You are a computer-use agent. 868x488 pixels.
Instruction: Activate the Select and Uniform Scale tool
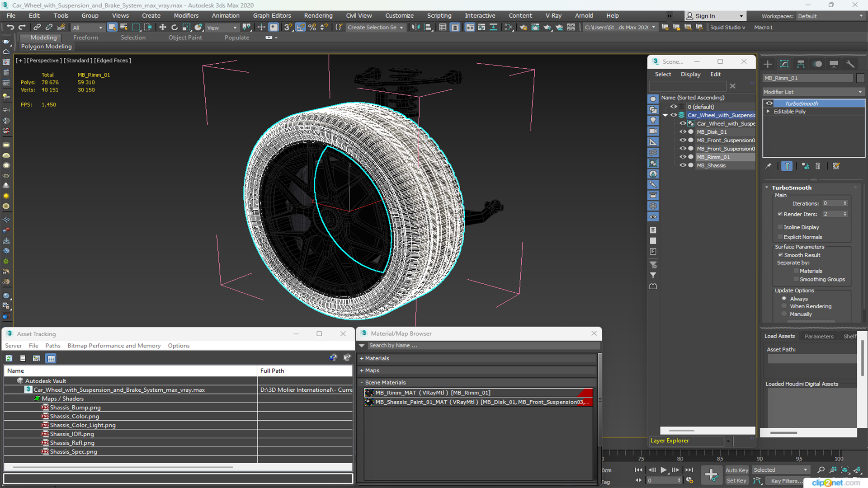pos(186,28)
